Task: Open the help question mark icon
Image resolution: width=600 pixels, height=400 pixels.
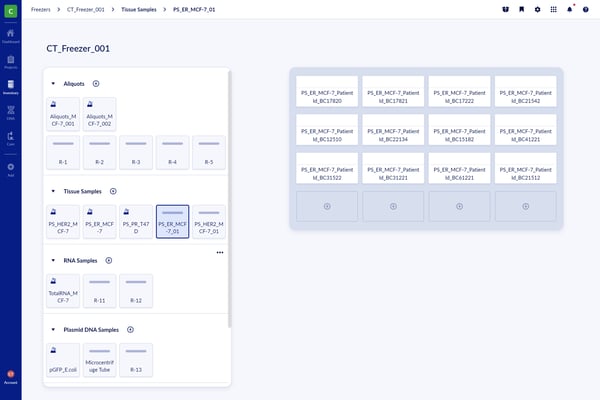Action: click(x=584, y=9)
